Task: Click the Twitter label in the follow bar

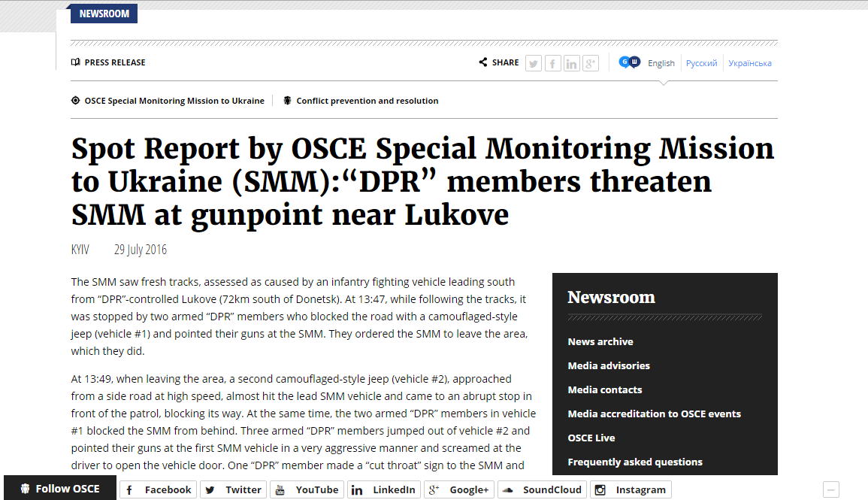Action: coord(243,490)
